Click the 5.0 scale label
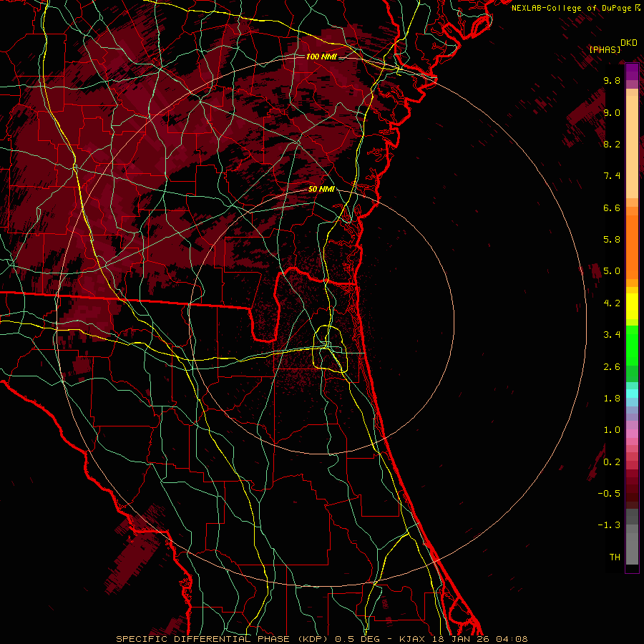Screen dimensions: 644x644 (612, 271)
